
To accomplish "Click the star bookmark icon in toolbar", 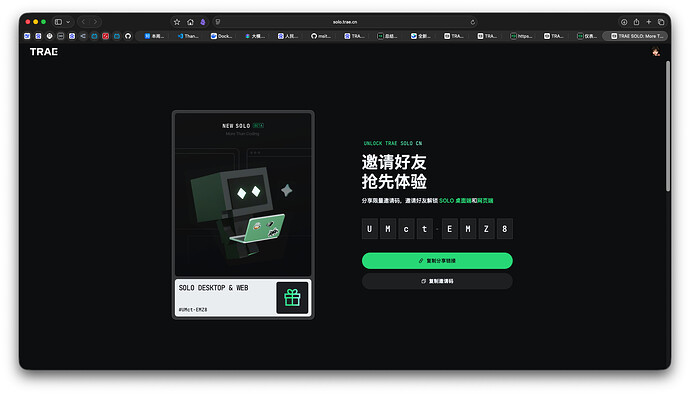I will pyautogui.click(x=177, y=22).
